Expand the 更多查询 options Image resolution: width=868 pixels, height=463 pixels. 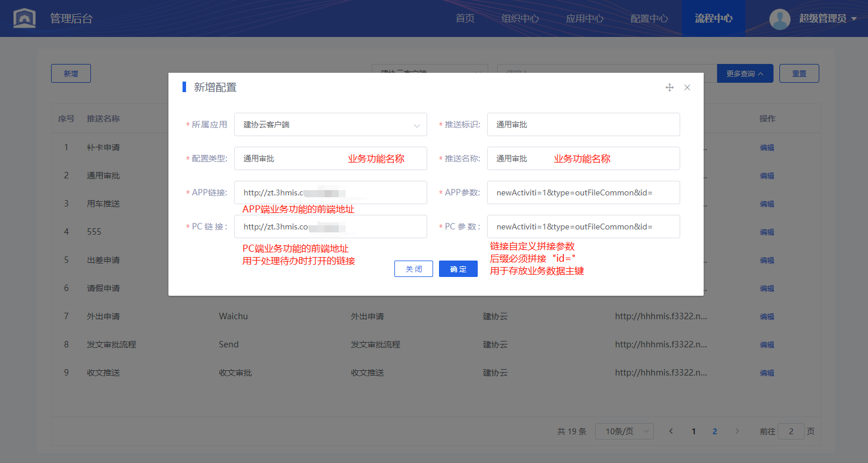(745, 74)
